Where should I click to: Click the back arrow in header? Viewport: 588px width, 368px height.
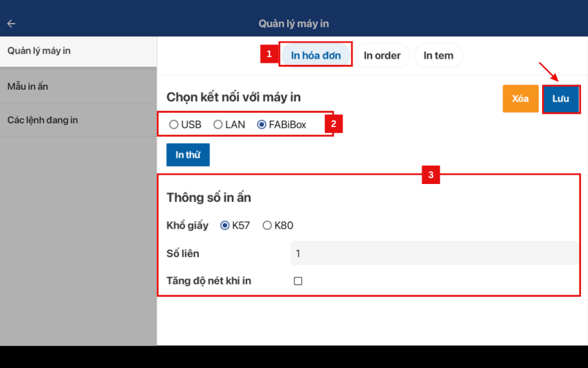tap(11, 24)
